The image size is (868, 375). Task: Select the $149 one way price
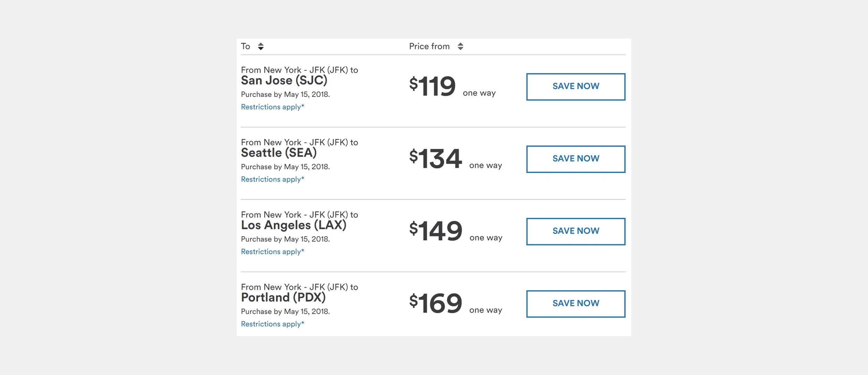(436, 231)
